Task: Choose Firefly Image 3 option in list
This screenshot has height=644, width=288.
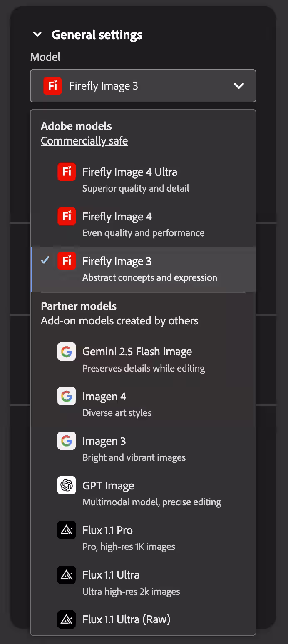Action: [143, 269]
